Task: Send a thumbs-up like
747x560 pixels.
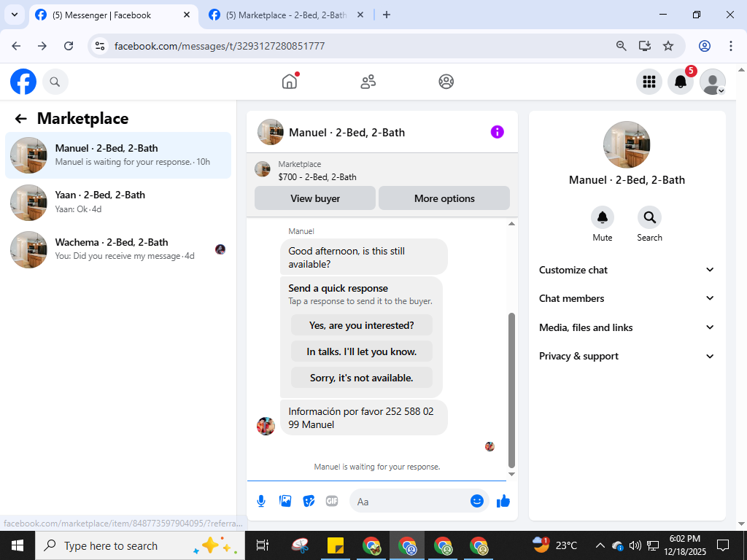Action: (x=503, y=501)
